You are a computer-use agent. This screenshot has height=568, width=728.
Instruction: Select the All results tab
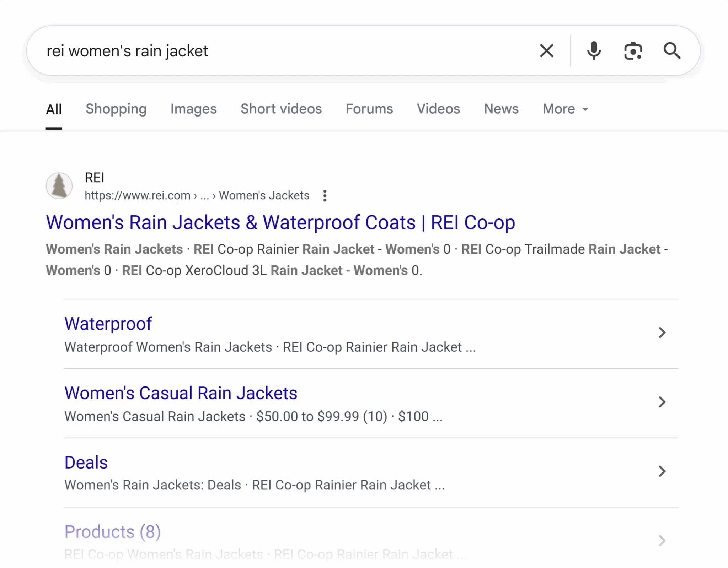(54, 109)
